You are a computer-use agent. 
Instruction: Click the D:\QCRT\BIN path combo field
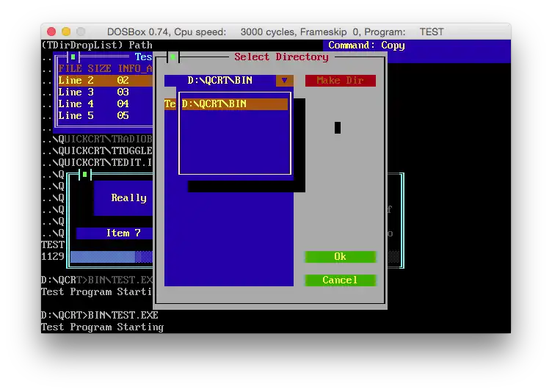(220, 80)
